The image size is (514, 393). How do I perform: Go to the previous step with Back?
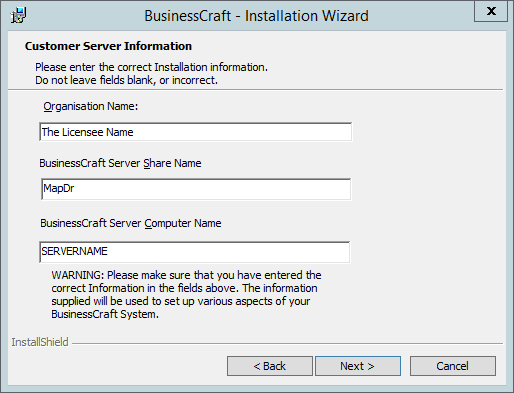pos(270,366)
